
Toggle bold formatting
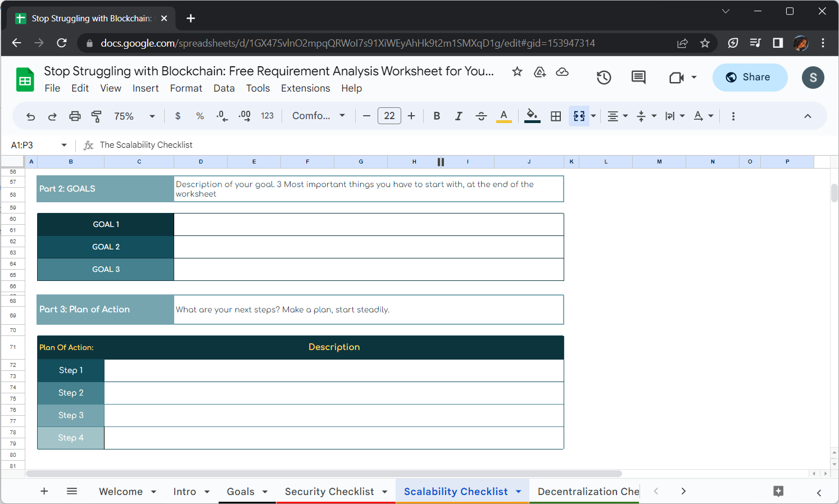pos(437,116)
